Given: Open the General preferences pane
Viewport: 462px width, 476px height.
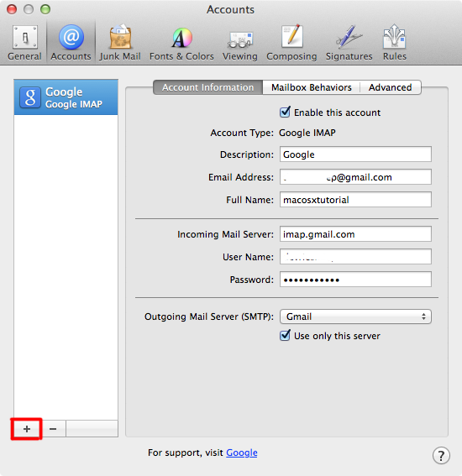Looking at the screenshot, I should pyautogui.click(x=24, y=43).
